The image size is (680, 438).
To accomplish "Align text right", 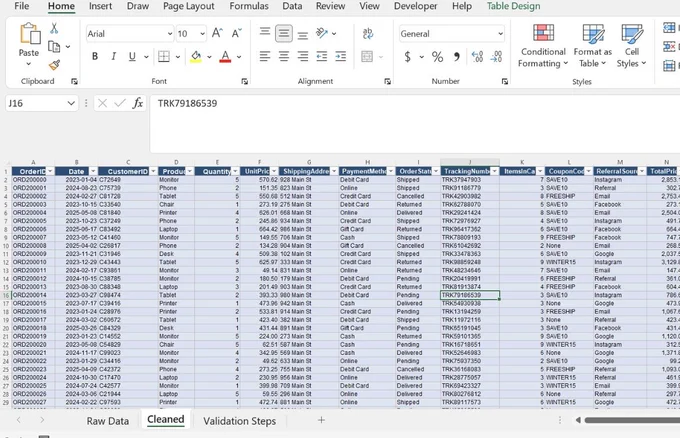I will point(303,56).
